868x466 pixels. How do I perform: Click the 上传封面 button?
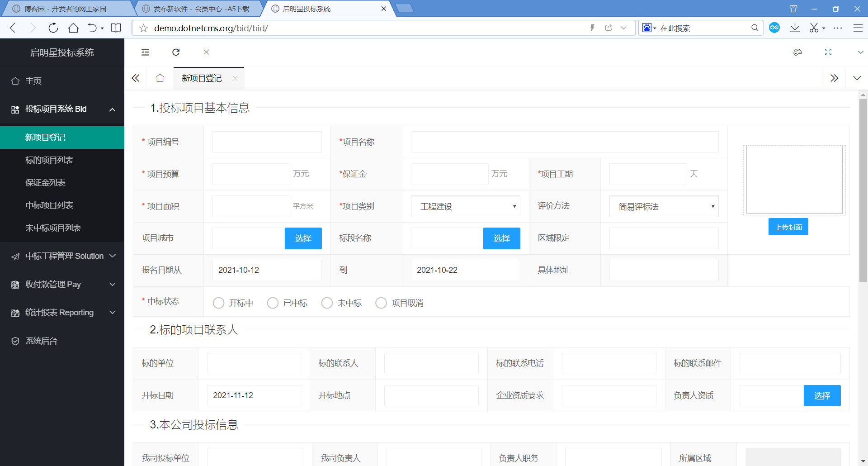[x=788, y=227]
